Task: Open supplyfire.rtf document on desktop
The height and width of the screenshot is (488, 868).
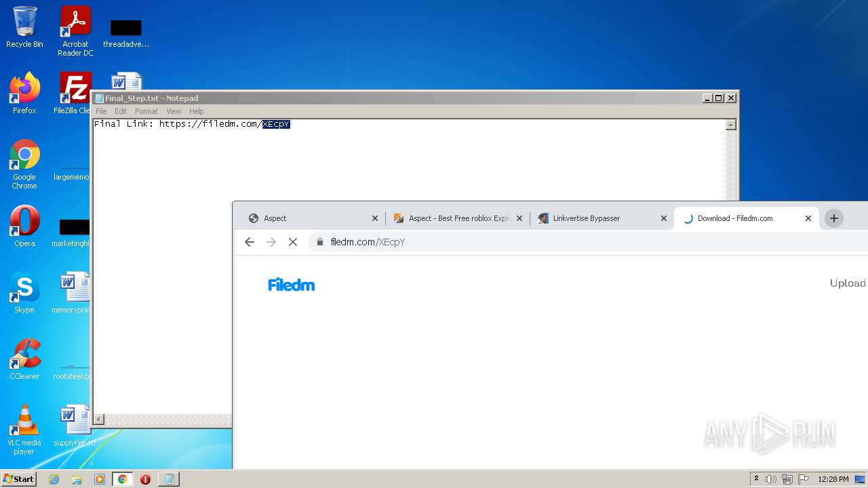Action: point(75,426)
